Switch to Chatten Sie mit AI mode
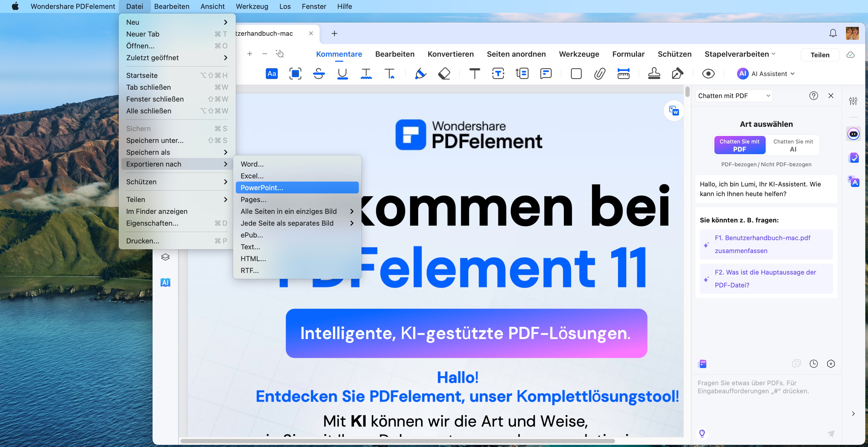Viewport: 868px width, 447px height. (x=793, y=145)
